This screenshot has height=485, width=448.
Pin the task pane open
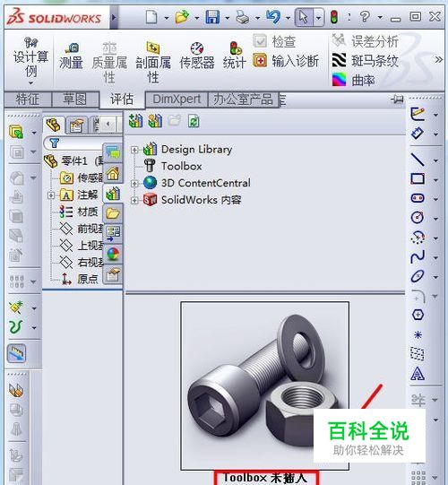point(397,100)
